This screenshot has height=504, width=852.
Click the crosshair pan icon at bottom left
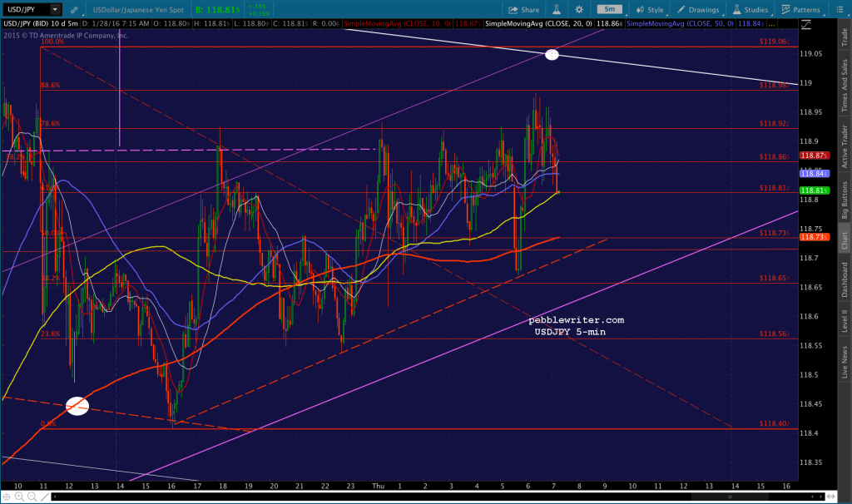[7, 497]
